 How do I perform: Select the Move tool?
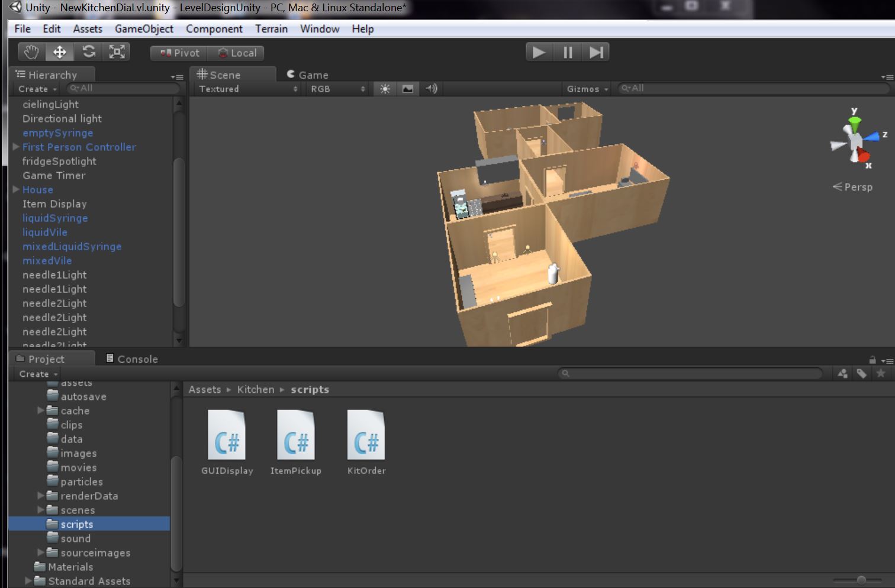point(59,52)
